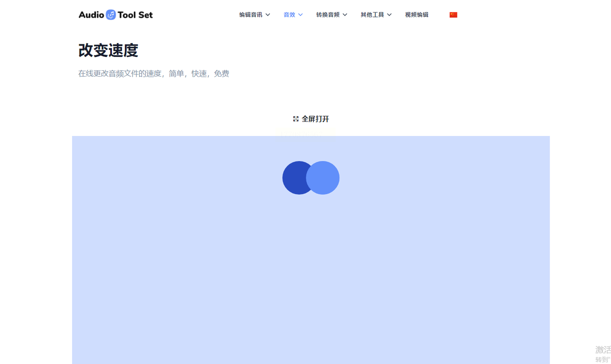
Task: Click the Audio Tool Set logo icon
Action: [111, 15]
